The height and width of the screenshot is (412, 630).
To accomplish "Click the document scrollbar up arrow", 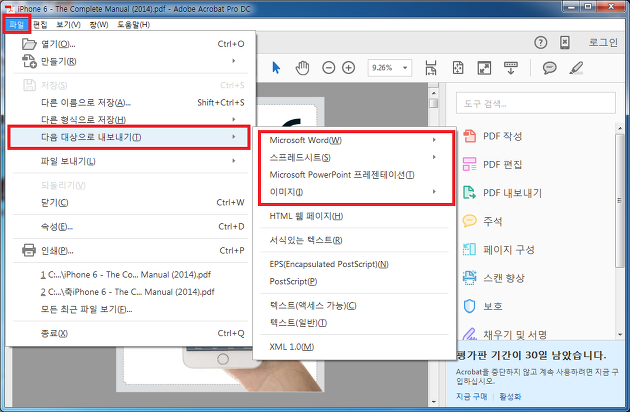I will click(x=433, y=92).
